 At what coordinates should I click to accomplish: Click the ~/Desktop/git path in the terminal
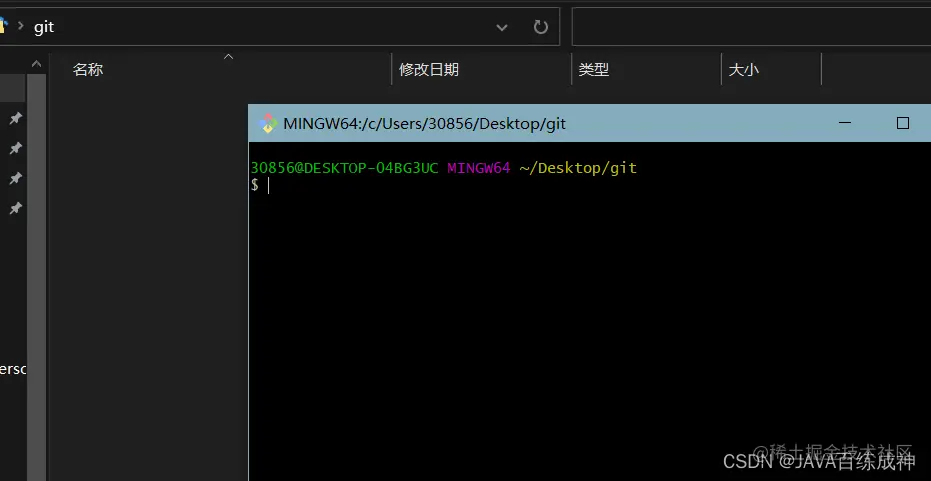(x=578, y=169)
